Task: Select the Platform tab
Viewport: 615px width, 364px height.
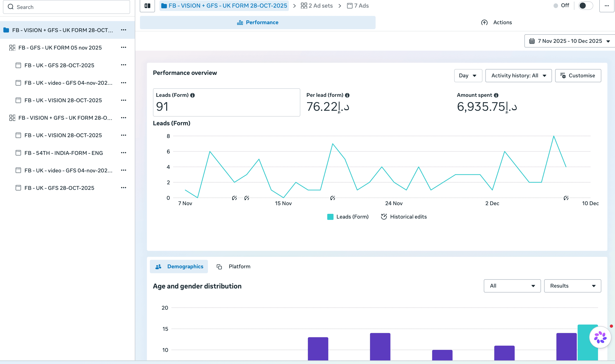Action: pos(233,267)
